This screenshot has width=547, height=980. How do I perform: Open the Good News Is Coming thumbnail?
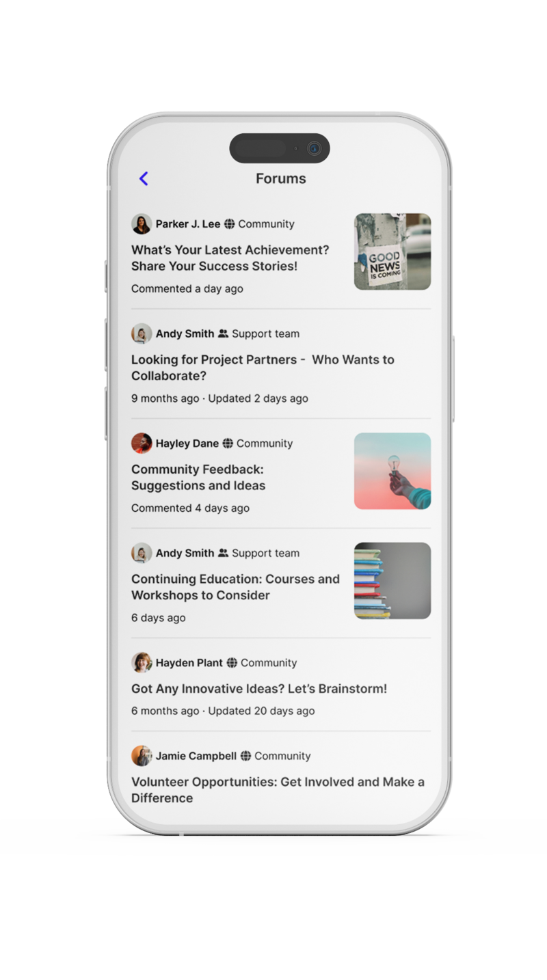[392, 251]
